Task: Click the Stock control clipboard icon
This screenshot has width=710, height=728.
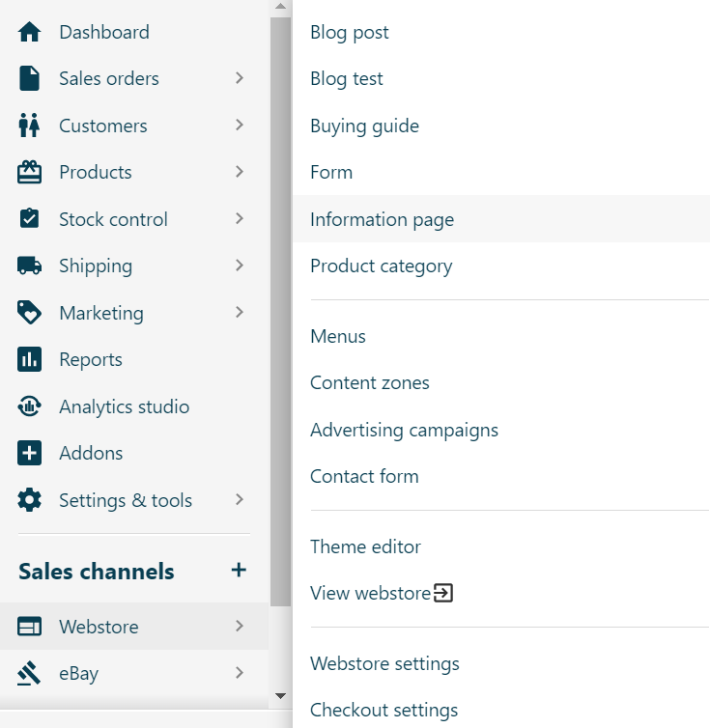Action: point(30,219)
